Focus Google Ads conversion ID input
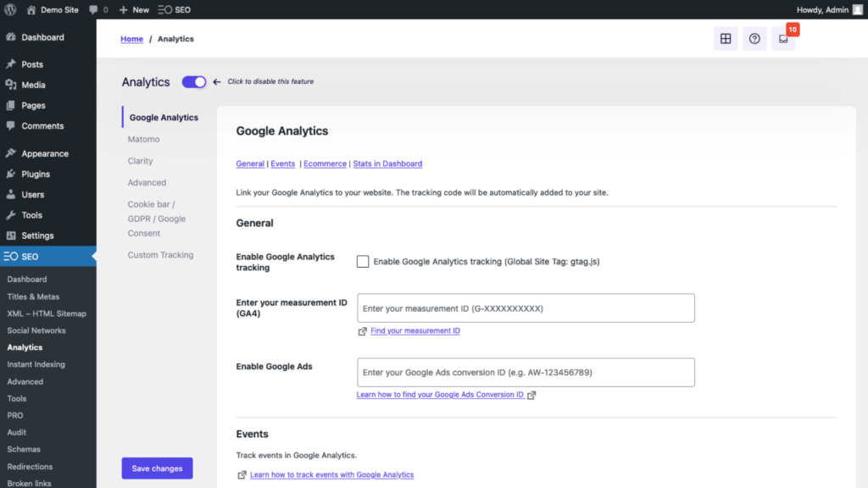 pos(526,373)
